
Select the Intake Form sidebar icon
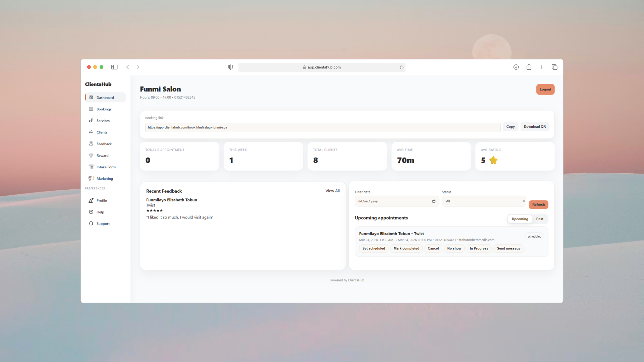91,167
